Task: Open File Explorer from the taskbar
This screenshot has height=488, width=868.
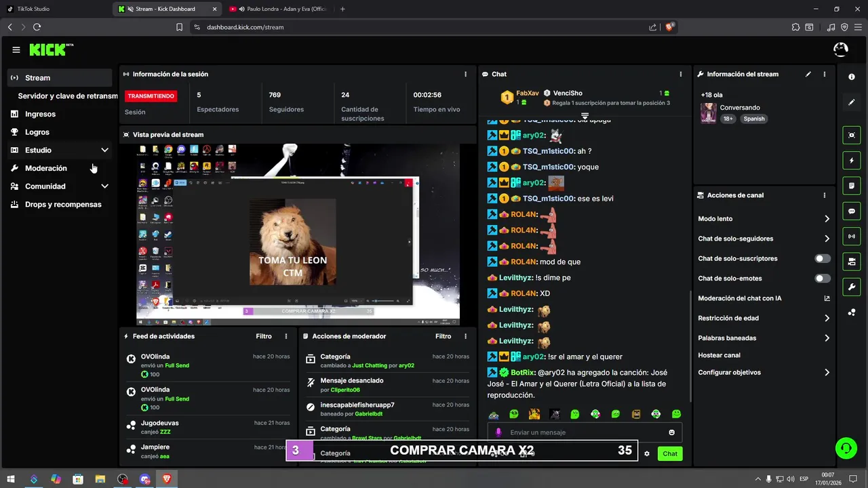Action: 100,479
